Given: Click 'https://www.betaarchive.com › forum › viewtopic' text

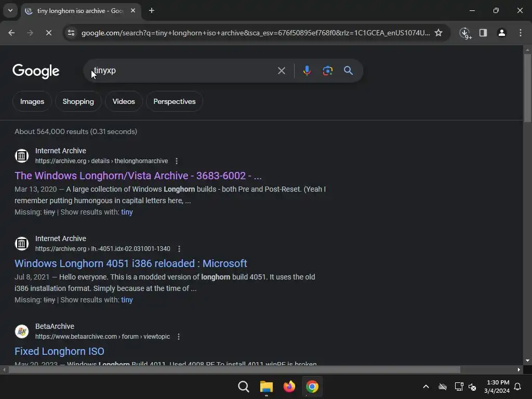Looking at the screenshot, I should (x=102, y=337).
